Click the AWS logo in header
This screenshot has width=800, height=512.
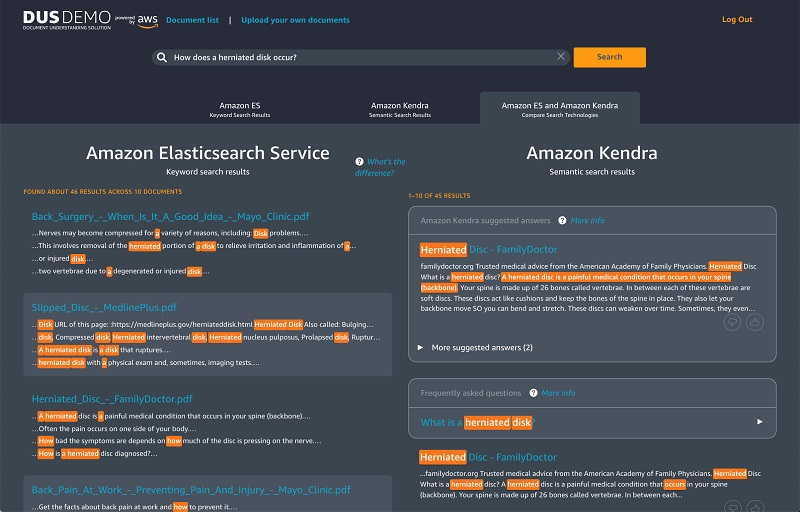(147, 20)
